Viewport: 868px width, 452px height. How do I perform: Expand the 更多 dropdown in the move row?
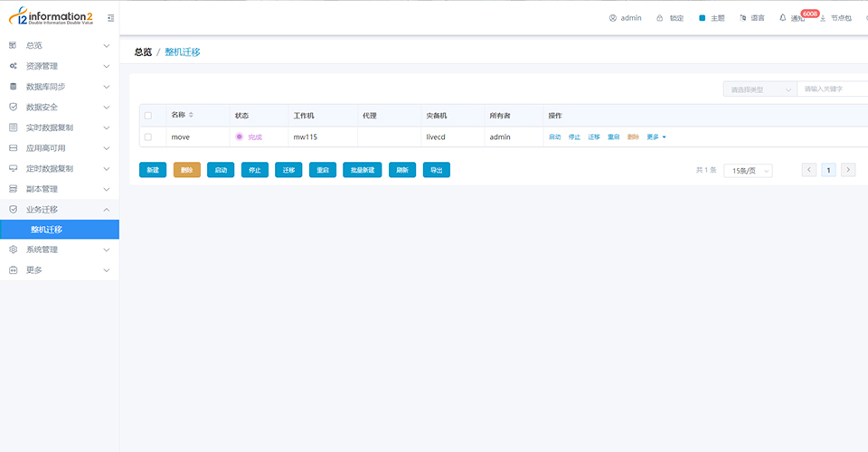(656, 137)
